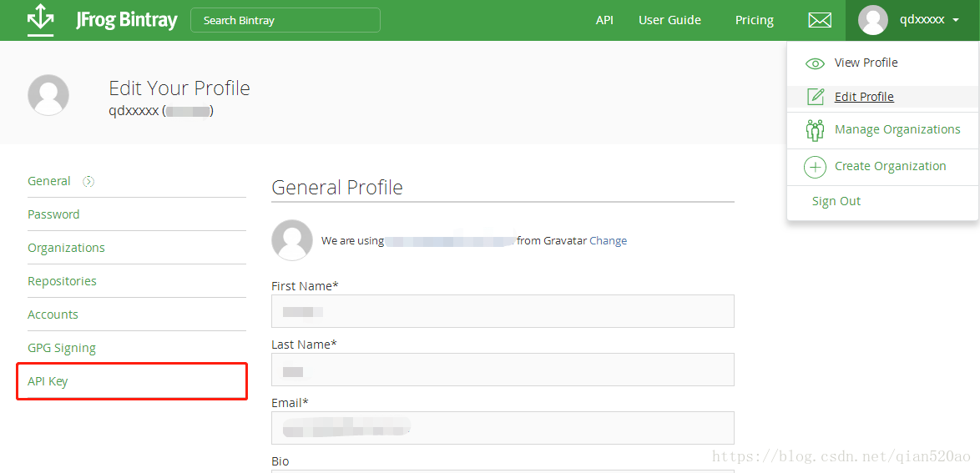The width and height of the screenshot is (980, 473).
Task: Click the eye icon beside View Profile
Action: click(815, 63)
